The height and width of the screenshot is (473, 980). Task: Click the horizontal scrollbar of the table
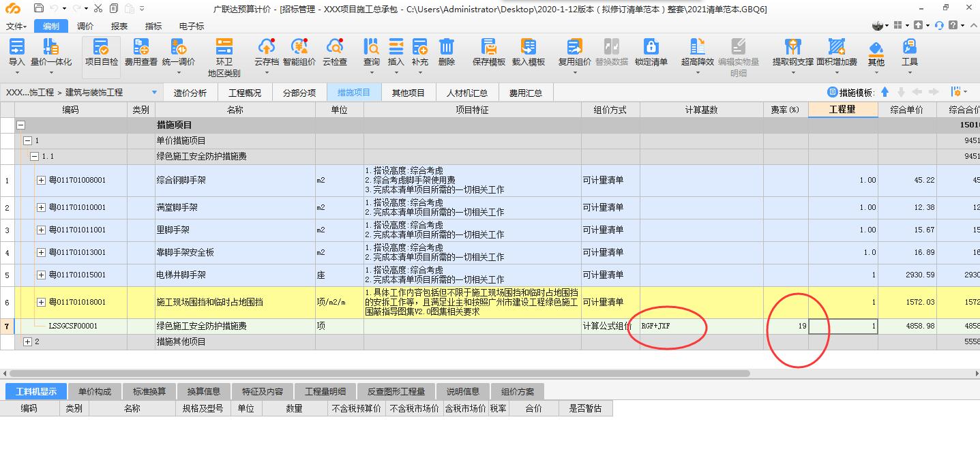(x=378, y=373)
